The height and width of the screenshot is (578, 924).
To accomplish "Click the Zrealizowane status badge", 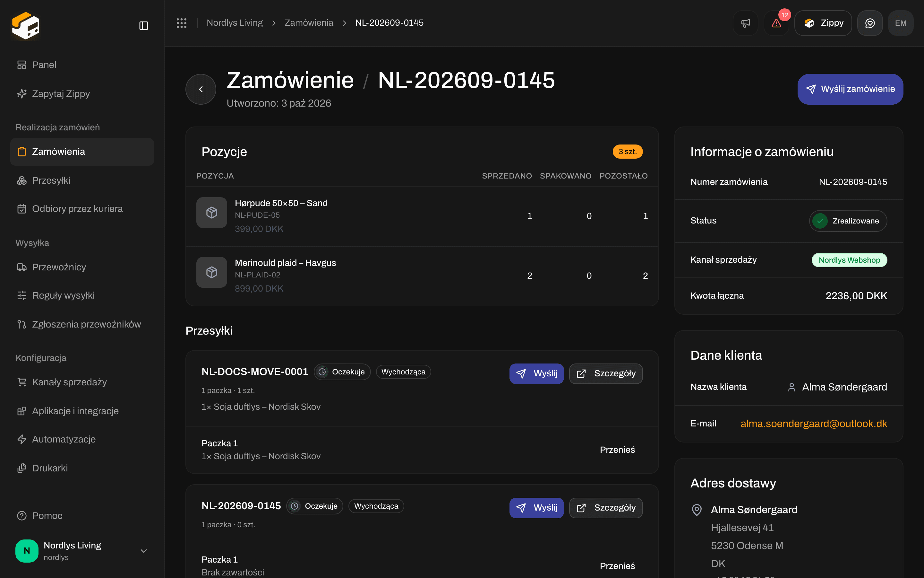I will coord(848,221).
